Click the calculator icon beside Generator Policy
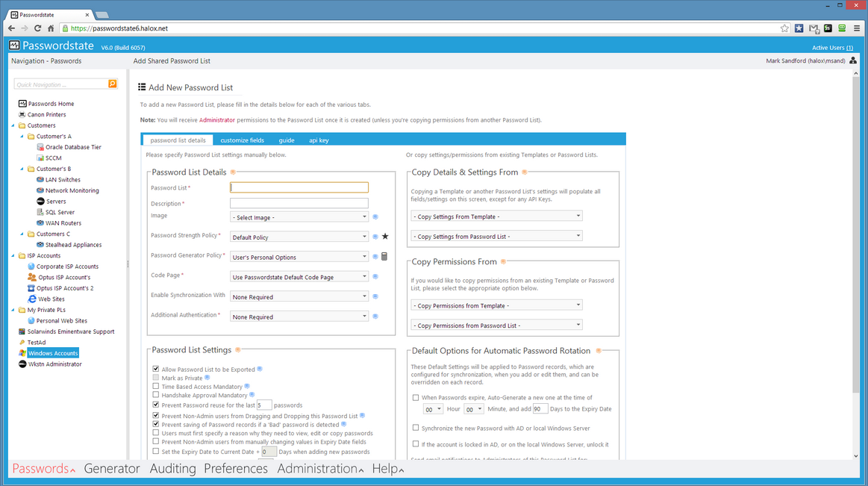The image size is (868, 486). [x=384, y=256]
